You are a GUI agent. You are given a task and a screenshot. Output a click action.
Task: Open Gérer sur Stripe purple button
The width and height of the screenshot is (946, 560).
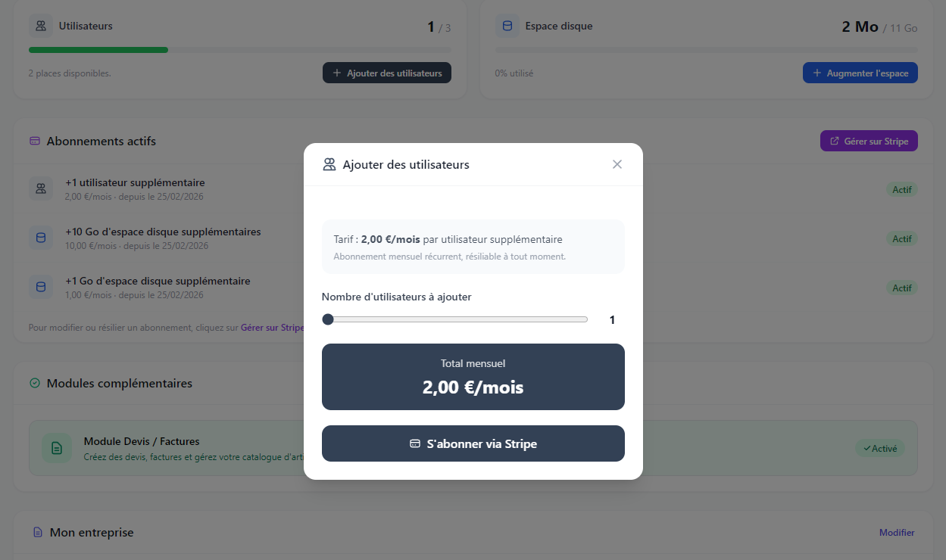pyautogui.click(x=869, y=141)
